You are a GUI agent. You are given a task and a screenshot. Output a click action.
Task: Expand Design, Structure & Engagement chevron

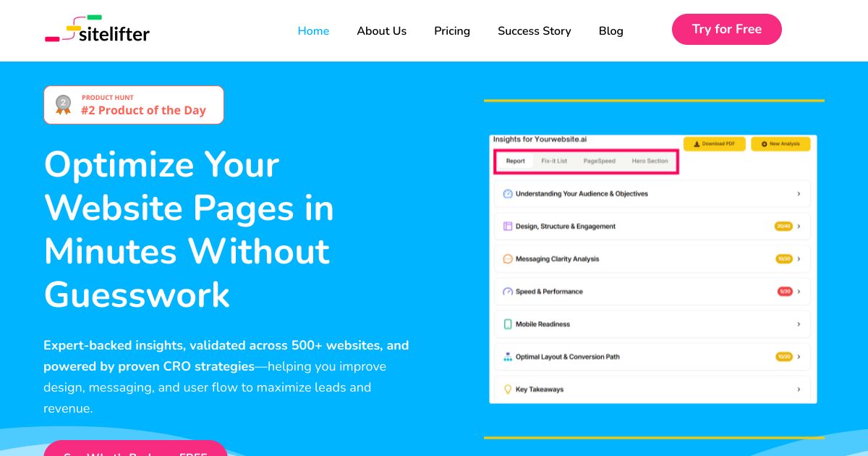coord(799,227)
